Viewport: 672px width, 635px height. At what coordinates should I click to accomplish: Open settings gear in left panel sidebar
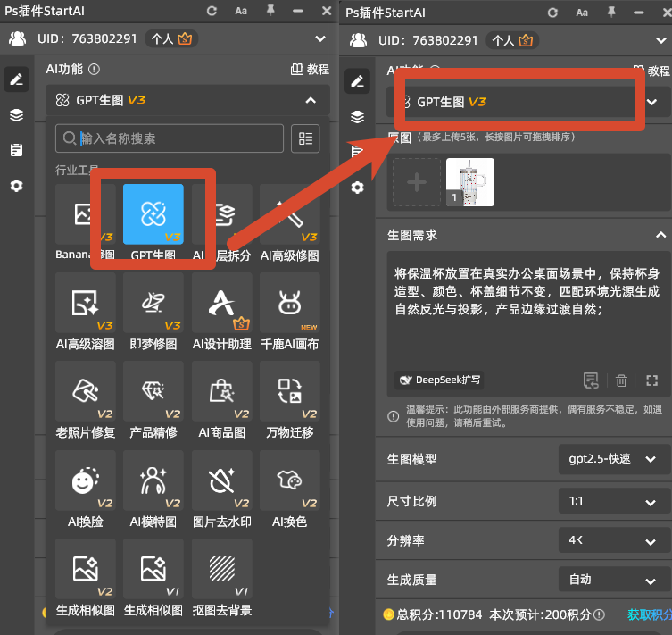click(x=16, y=186)
